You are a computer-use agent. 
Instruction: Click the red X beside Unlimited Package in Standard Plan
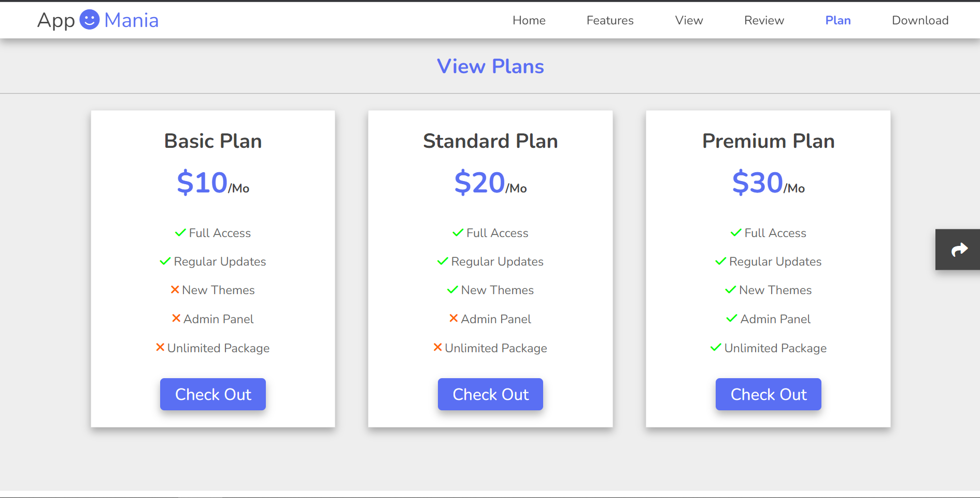tap(437, 348)
